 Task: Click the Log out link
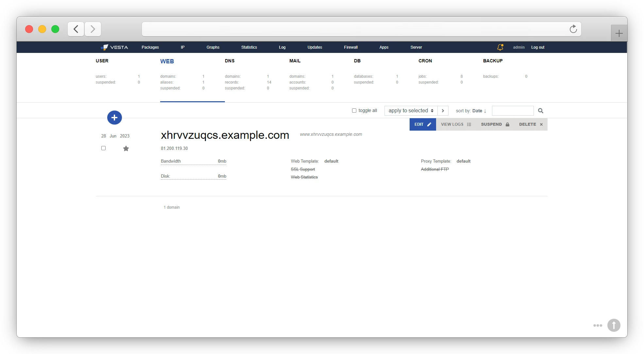[537, 47]
